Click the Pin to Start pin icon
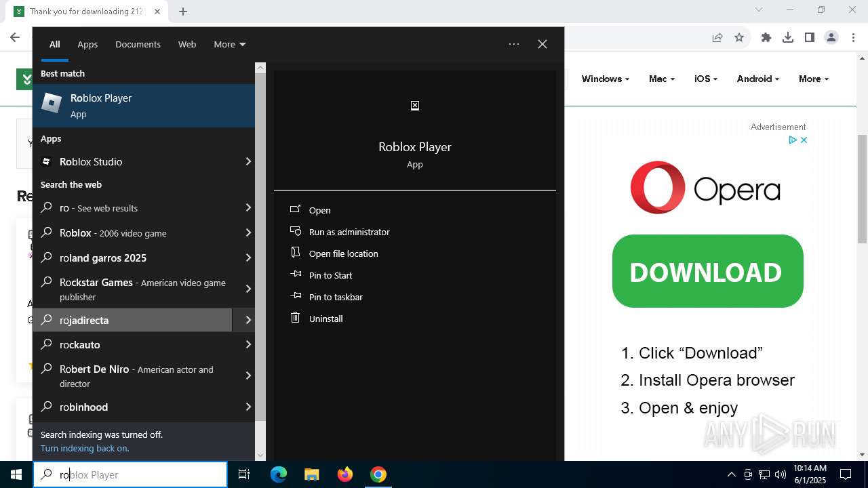 pos(295,274)
